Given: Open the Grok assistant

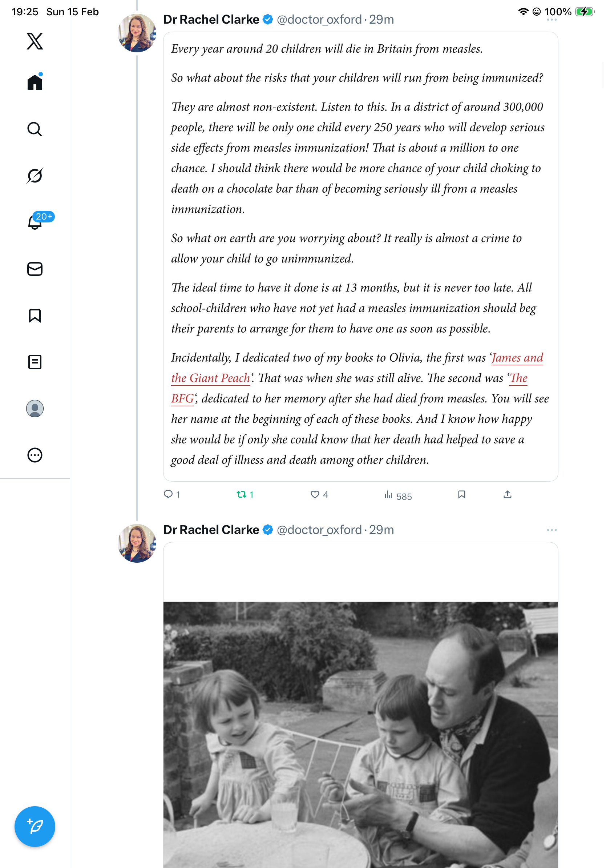Looking at the screenshot, I should pos(35,176).
